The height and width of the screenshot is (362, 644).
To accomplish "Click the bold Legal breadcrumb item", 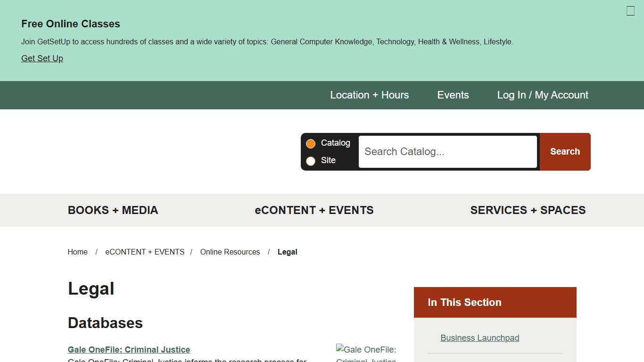I will click(x=287, y=252).
